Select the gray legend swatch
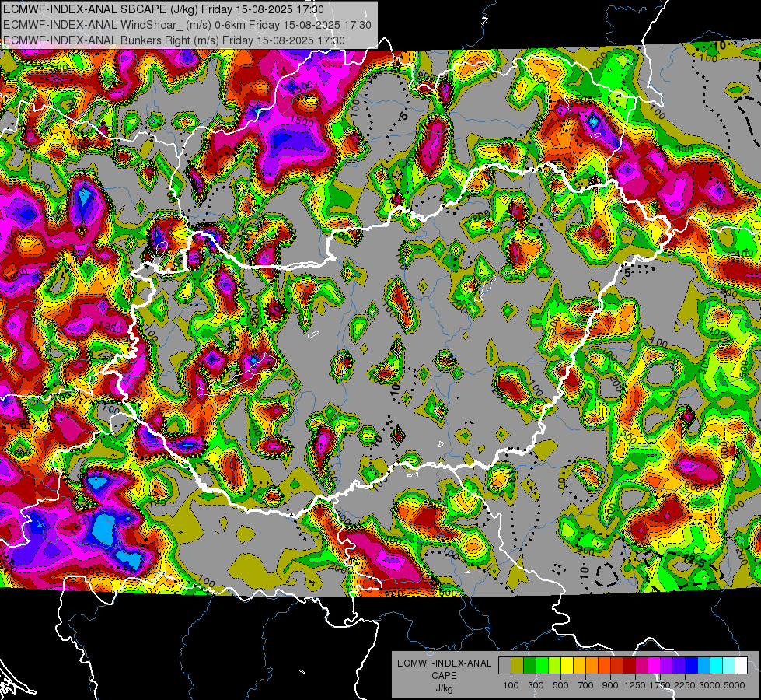 [504, 666]
